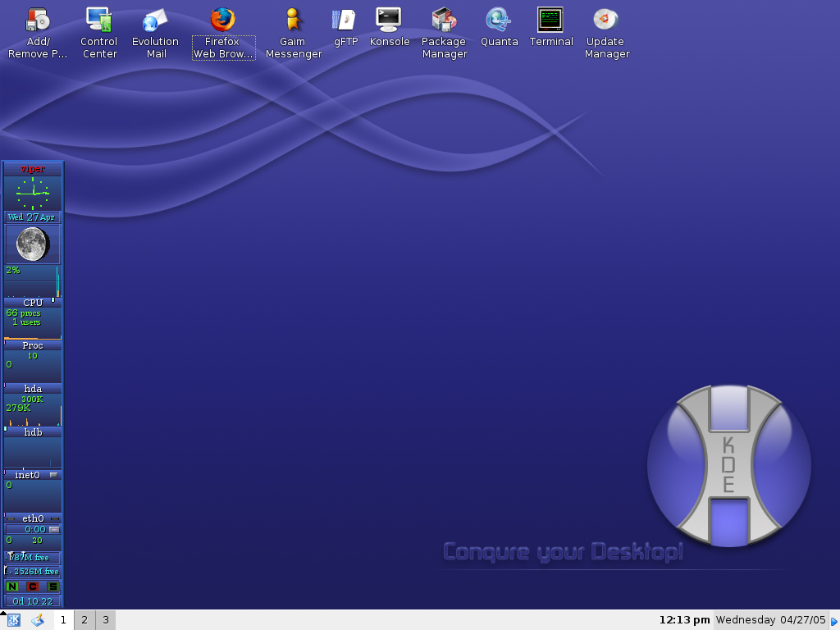Image resolution: width=840 pixels, height=630 pixels.
Task: Click the 787M free memory meter
Action: coord(33,558)
